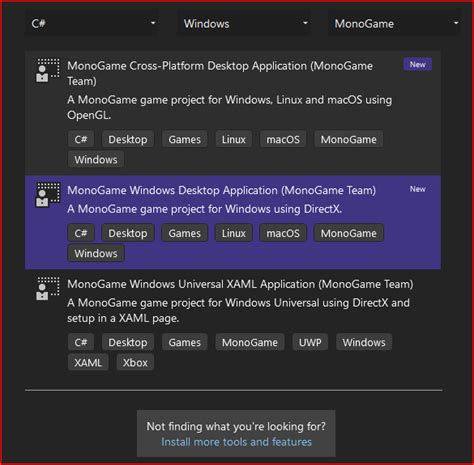Select MonoGame Windows Desktop Application title
The image size is (474, 465).
click(x=221, y=190)
